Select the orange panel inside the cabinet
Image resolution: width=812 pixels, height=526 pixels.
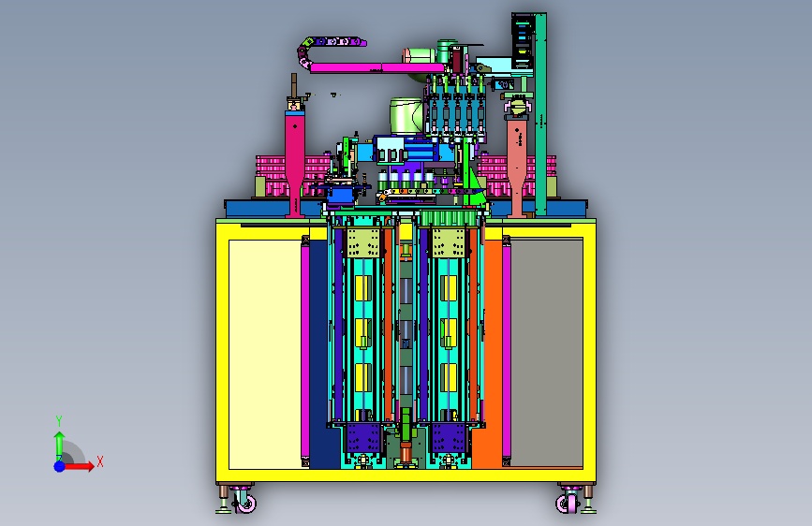point(492,355)
